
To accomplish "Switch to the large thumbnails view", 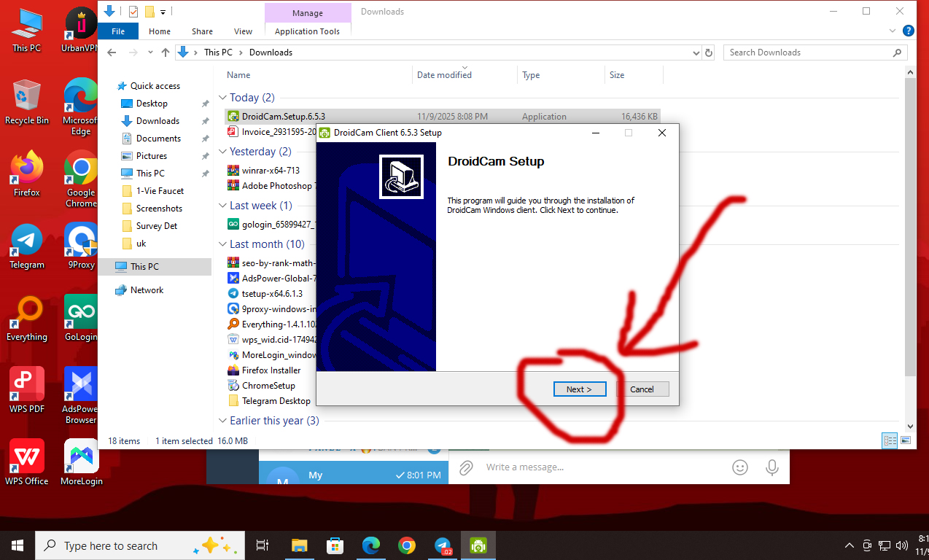I will point(906,440).
